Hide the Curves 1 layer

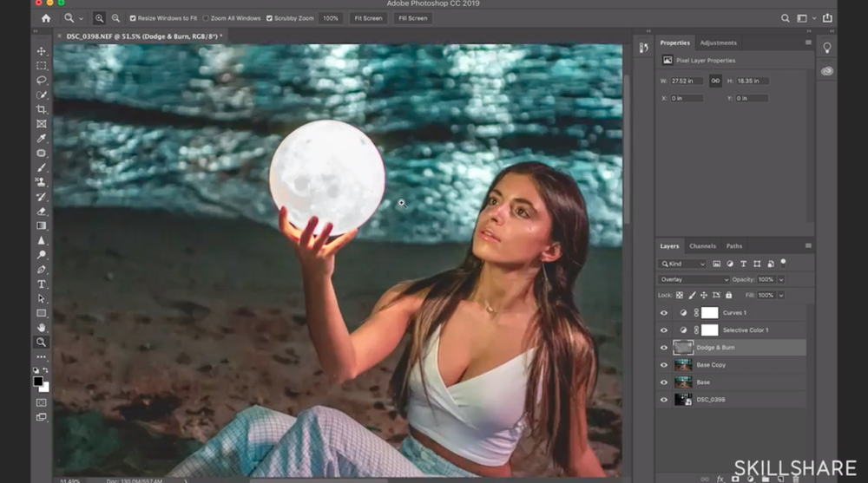[x=664, y=313]
